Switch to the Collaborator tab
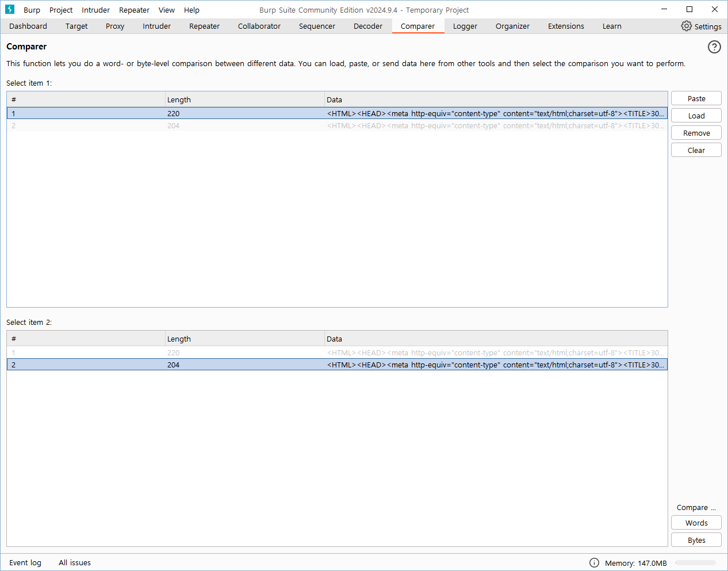Image resolution: width=728 pixels, height=571 pixels. click(x=259, y=26)
